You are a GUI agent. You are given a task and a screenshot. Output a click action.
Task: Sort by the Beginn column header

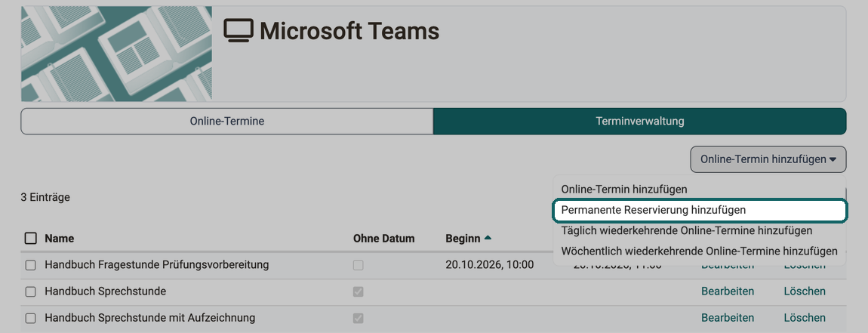(463, 239)
